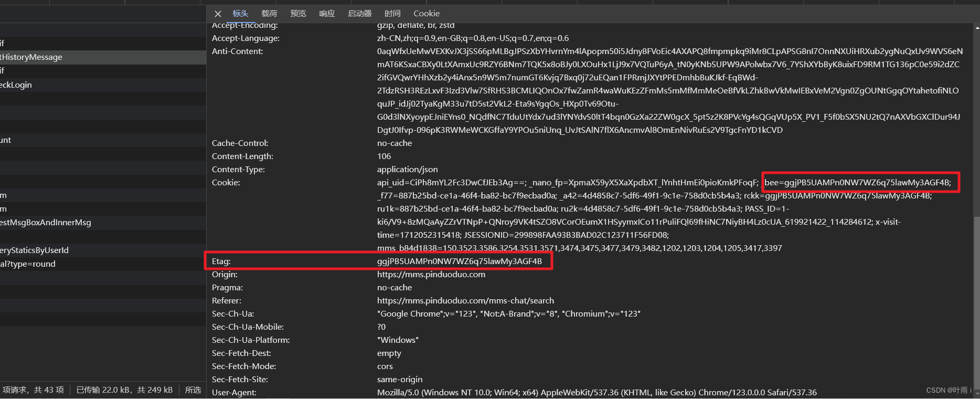
Task: Click the 共 43 项 request count
Action: [49, 390]
